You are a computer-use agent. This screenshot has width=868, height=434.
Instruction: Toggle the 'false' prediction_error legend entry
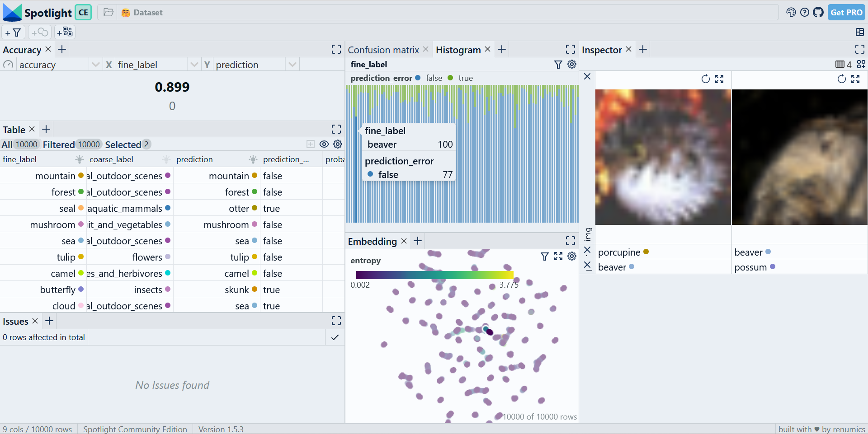(429, 78)
